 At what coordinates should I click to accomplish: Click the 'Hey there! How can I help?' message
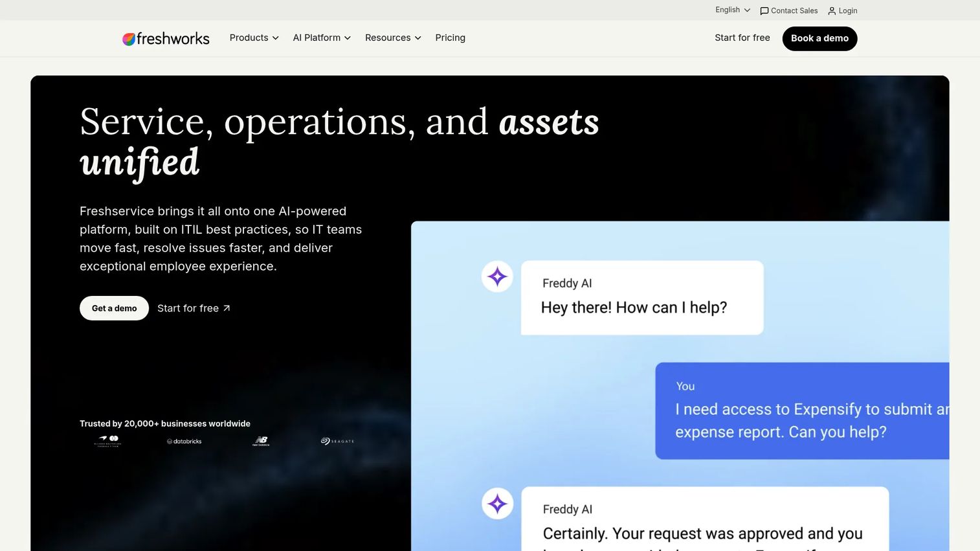pos(642,298)
